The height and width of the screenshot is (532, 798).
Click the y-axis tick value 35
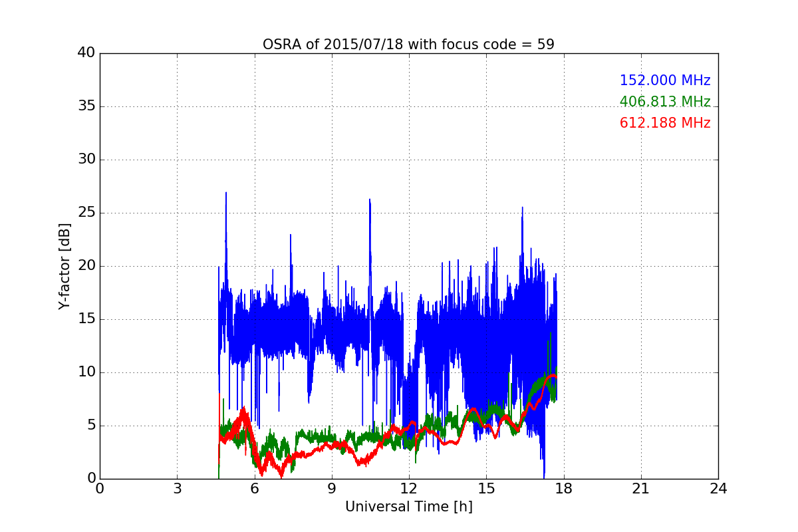tap(86, 106)
